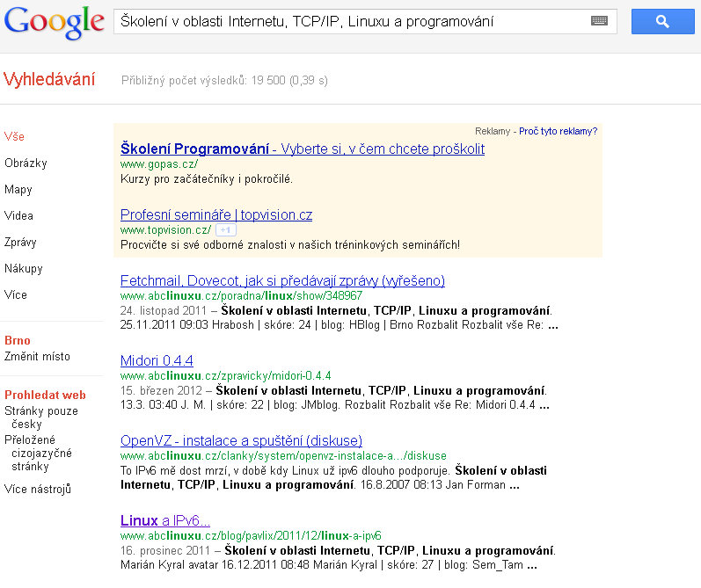Open the Midori 0.4.4 result
The width and height of the screenshot is (701, 588).
pos(157,360)
